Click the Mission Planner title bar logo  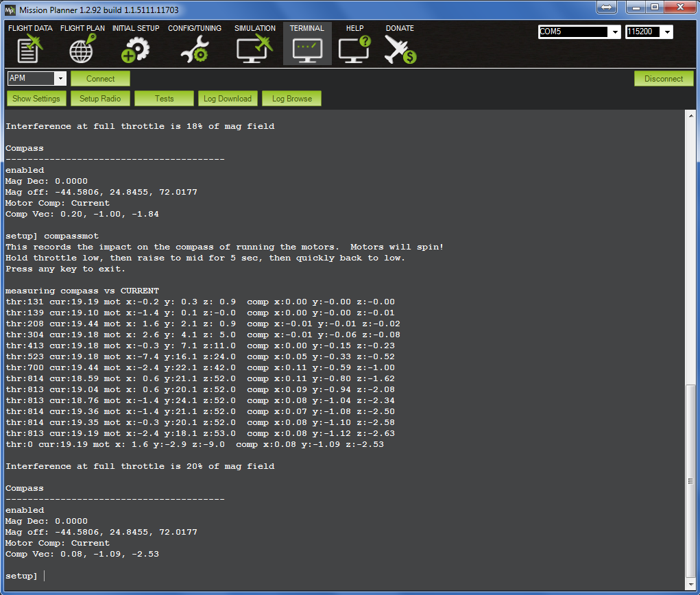tap(10, 10)
